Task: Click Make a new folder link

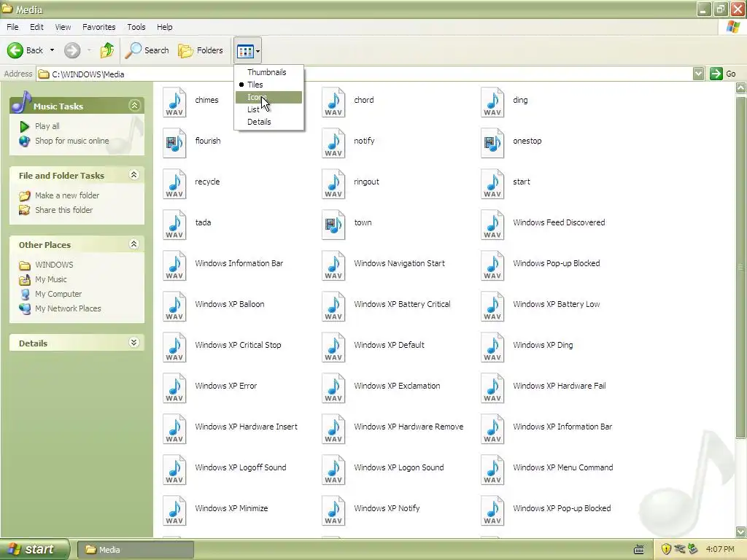Action: tap(67, 195)
